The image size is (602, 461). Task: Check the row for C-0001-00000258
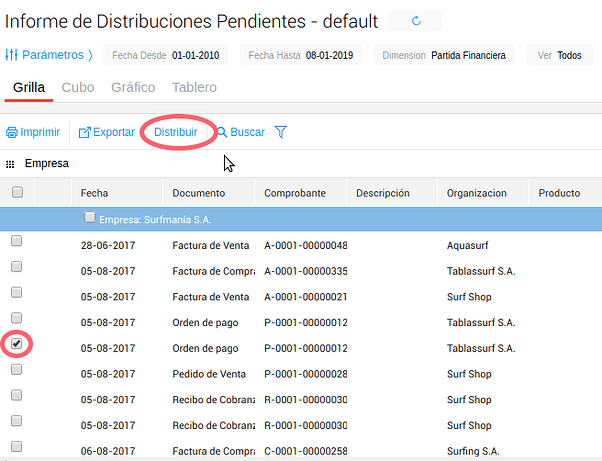point(17,446)
